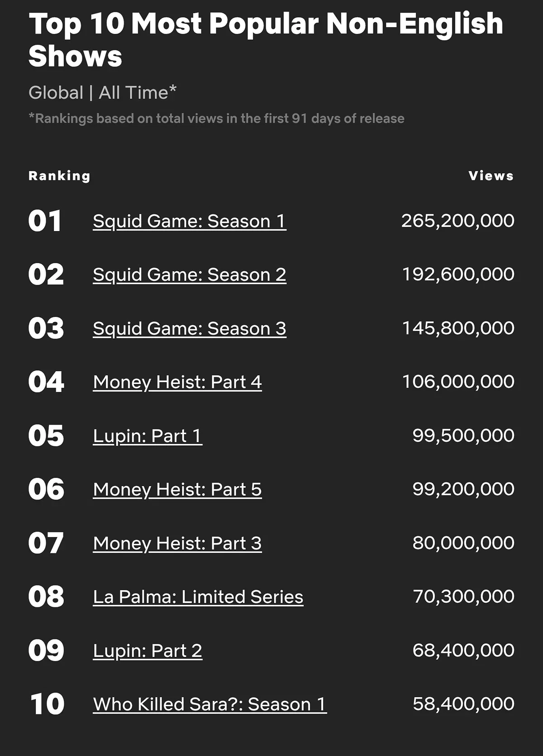Open Money Heist: Part 5 link
This screenshot has width=543, height=756.
tap(177, 490)
